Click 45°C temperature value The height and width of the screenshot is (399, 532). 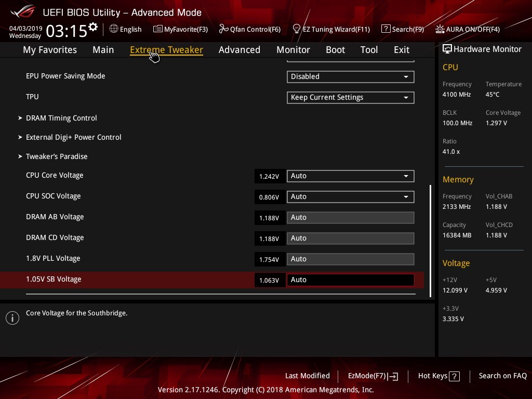coord(493,95)
